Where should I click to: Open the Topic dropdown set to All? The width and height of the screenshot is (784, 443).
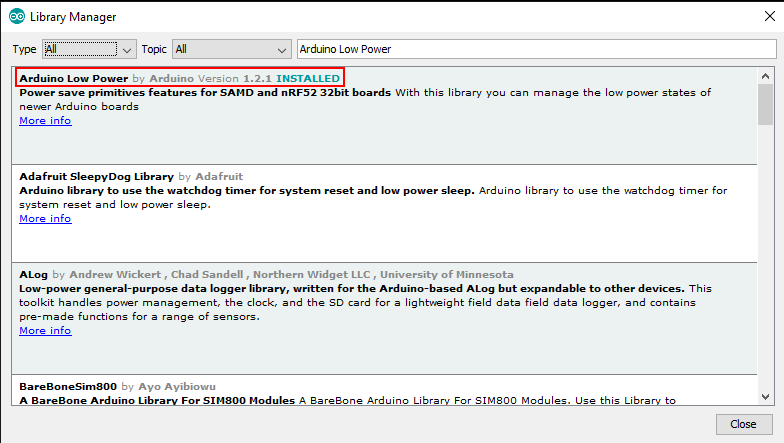pos(232,49)
